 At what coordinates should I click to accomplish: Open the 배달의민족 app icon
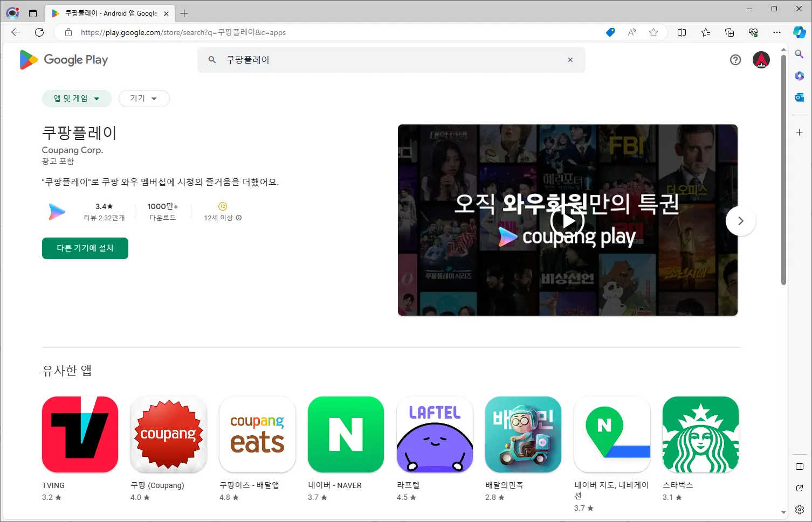click(523, 434)
